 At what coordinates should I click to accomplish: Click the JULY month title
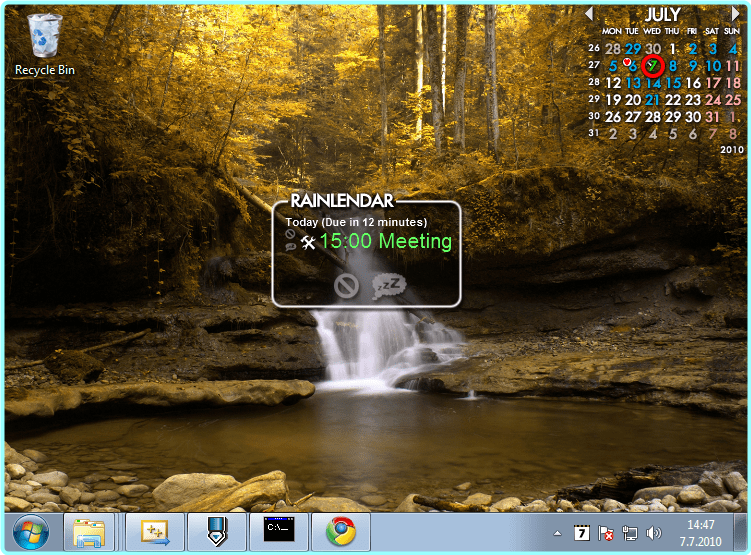[662, 15]
